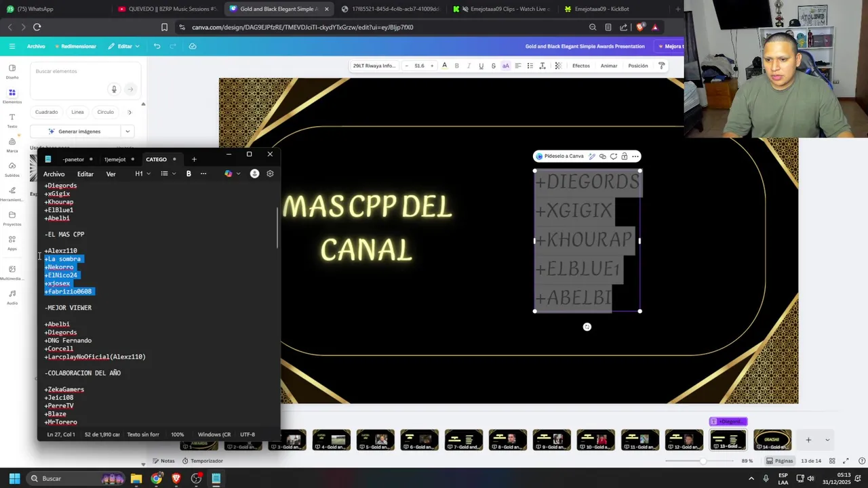Open Notepad settings gear
This screenshot has height=488, width=868.
[x=270, y=174]
